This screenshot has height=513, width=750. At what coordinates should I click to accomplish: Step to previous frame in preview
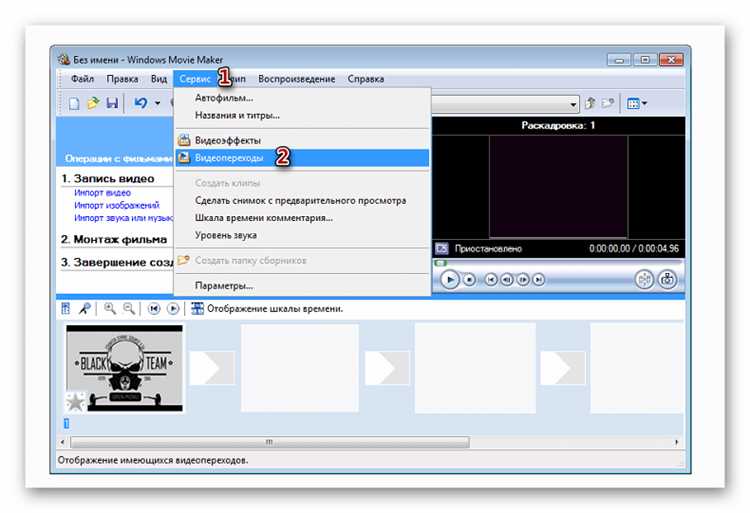(x=507, y=280)
